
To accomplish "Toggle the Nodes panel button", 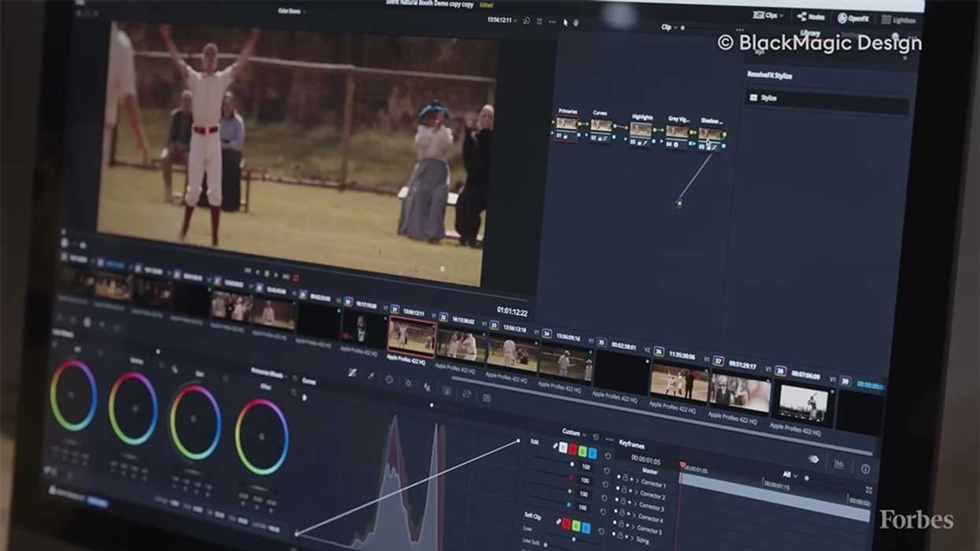I will pyautogui.click(x=811, y=17).
